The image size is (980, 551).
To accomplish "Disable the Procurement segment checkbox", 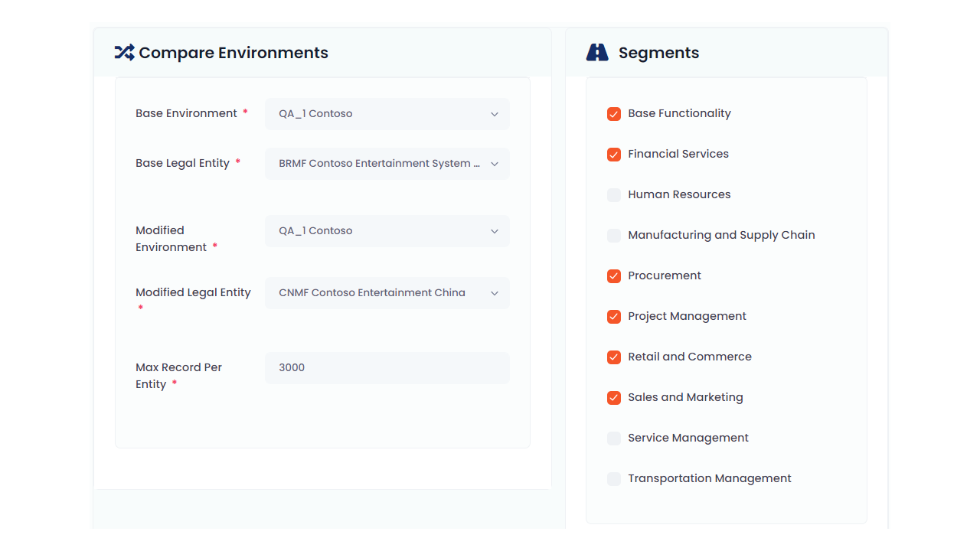I will pyautogui.click(x=614, y=276).
